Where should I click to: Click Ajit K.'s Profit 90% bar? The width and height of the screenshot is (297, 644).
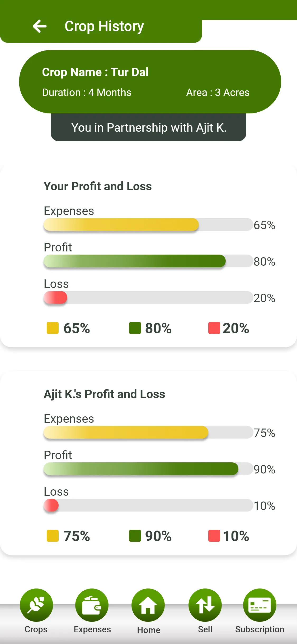click(x=141, y=469)
